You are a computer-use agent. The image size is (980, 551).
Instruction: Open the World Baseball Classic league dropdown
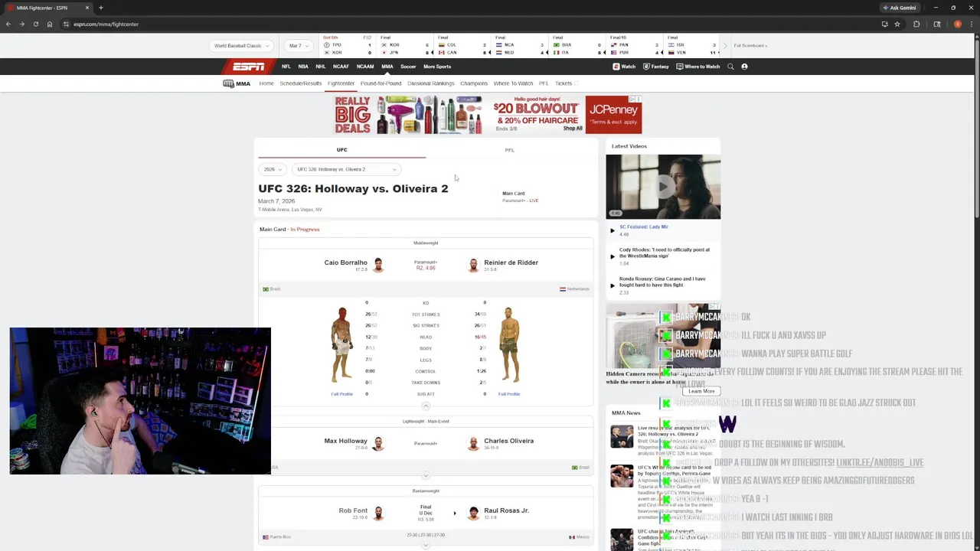240,46
